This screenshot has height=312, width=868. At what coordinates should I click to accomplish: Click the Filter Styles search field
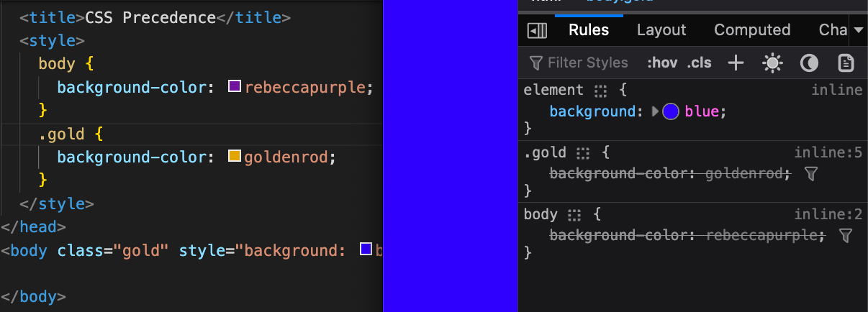pyautogui.click(x=587, y=63)
